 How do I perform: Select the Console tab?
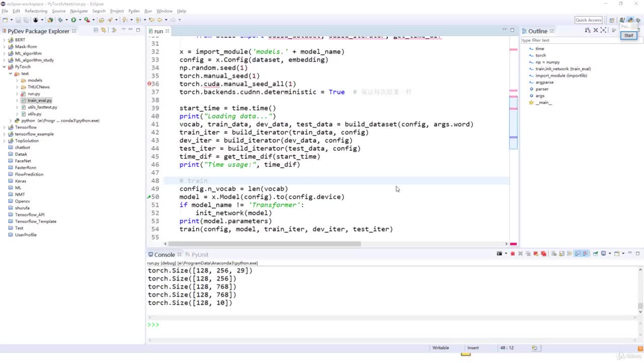(165, 254)
